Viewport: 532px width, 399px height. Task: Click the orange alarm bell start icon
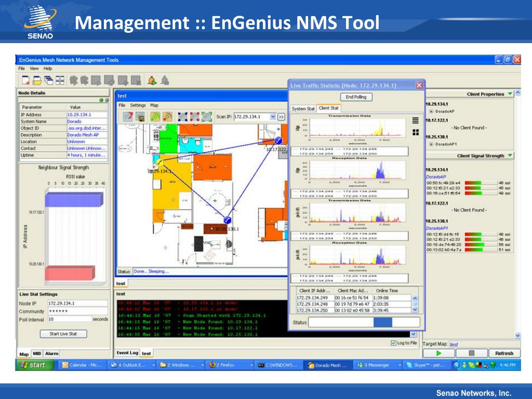point(152,81)
